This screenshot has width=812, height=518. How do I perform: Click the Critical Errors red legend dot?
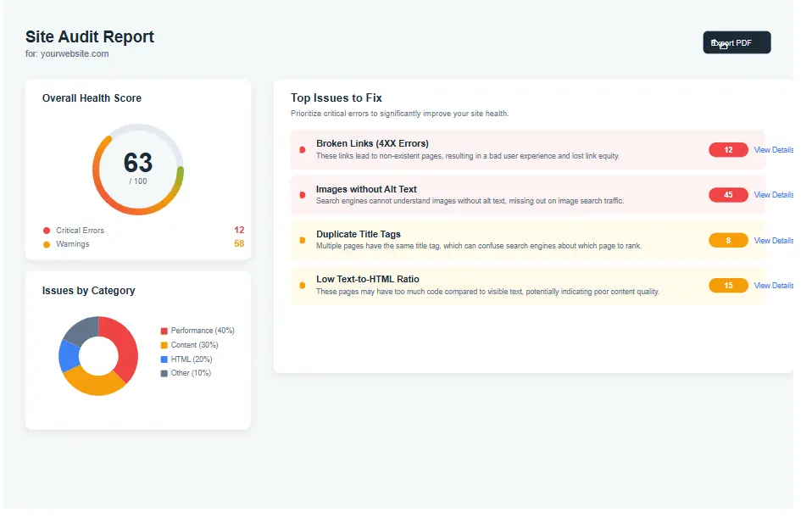(47, 230)
